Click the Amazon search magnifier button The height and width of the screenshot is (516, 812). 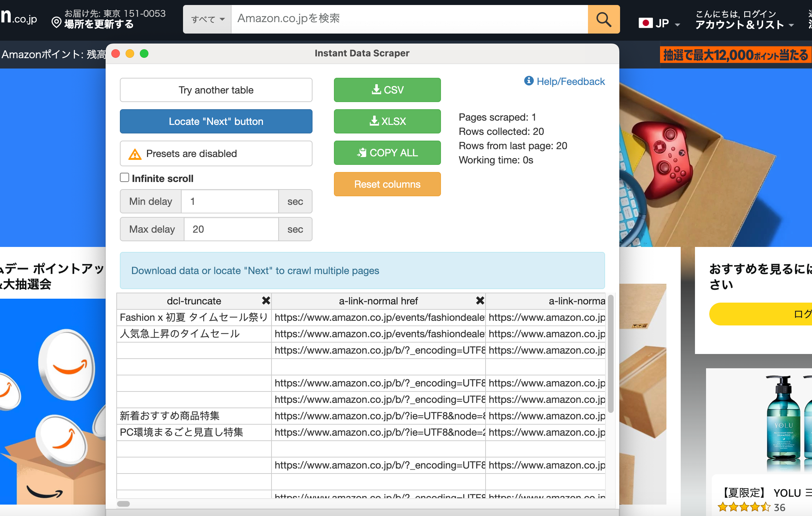click(x=604, y=19)
